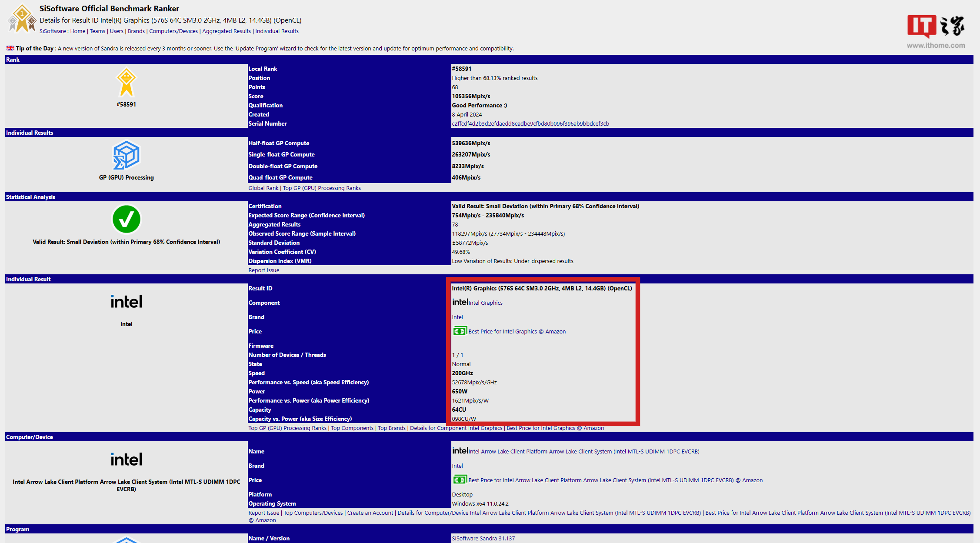The height and width of the screenshot is (543, 980).
Task: Click the 263207Mpix/s single-float result
Action: (x=471, y=155)
